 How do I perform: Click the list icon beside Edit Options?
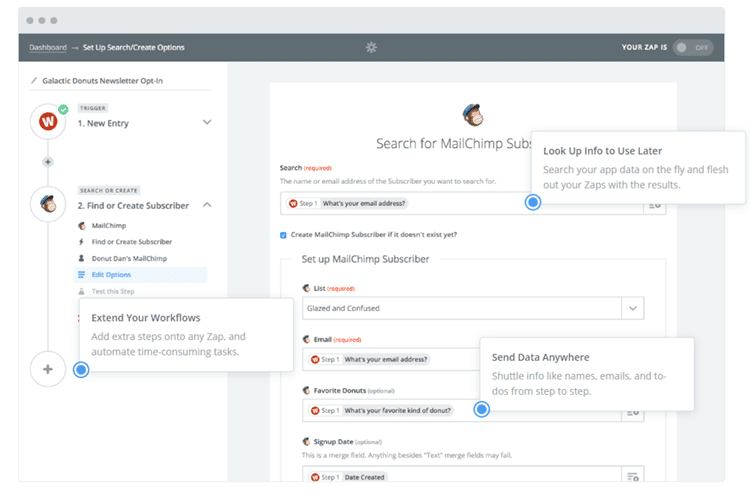tap(81, 275)
